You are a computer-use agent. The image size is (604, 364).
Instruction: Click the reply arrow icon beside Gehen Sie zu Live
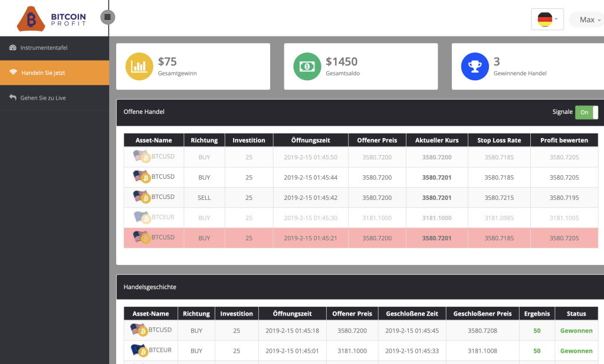(13, 98)
